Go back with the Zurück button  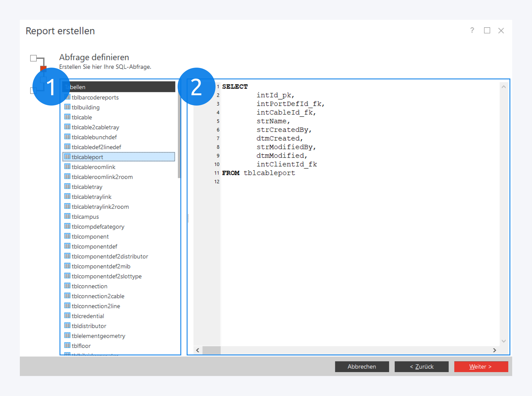(421, 366)
